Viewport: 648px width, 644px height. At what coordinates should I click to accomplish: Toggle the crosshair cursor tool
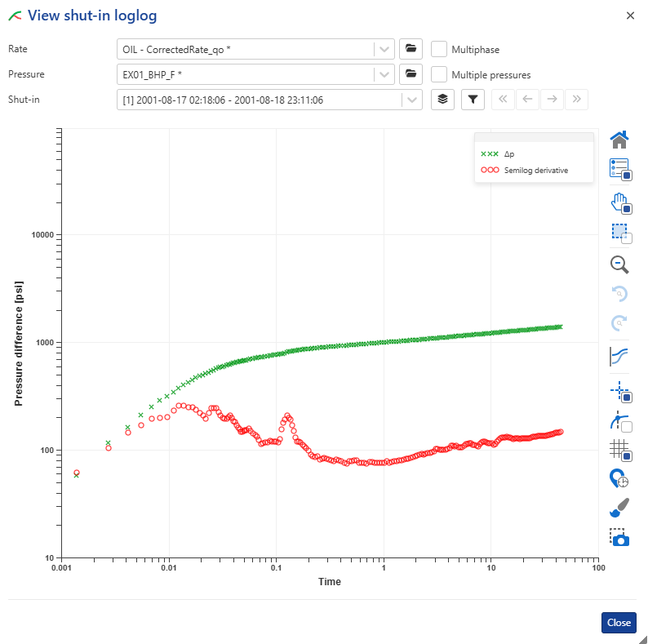[619, 392]
